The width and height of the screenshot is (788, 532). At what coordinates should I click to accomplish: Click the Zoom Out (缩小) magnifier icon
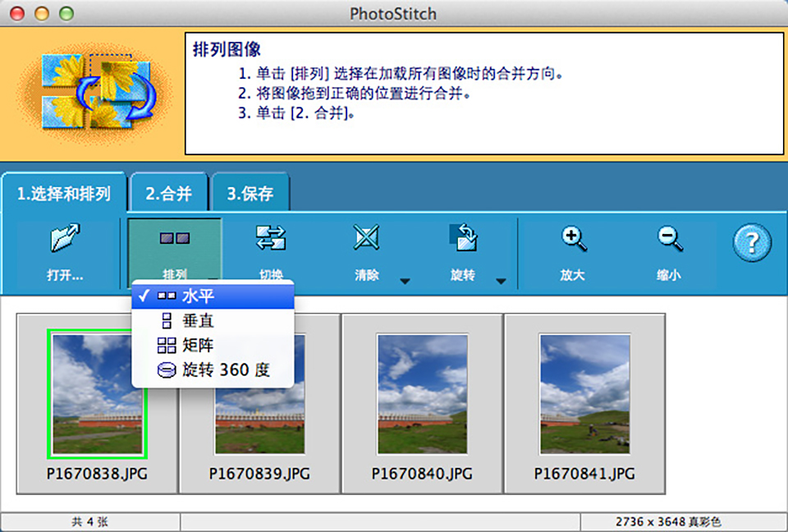pos(669,239)
